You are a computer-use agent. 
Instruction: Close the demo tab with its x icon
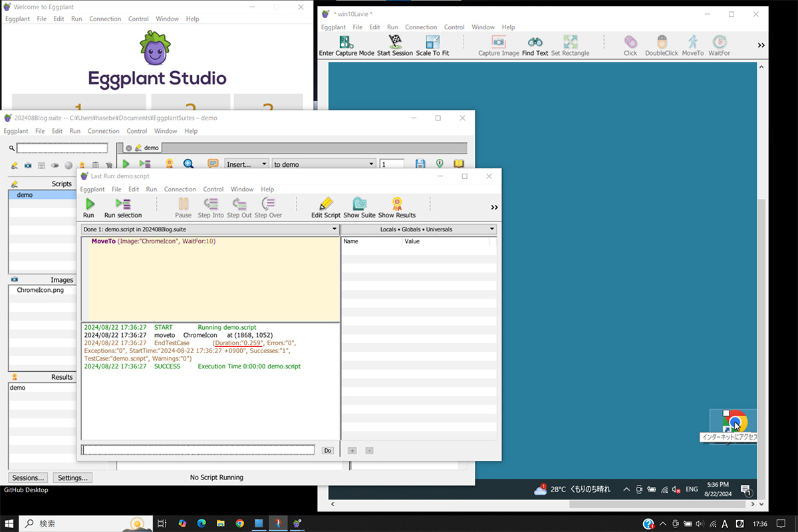(x=128, y=148)
